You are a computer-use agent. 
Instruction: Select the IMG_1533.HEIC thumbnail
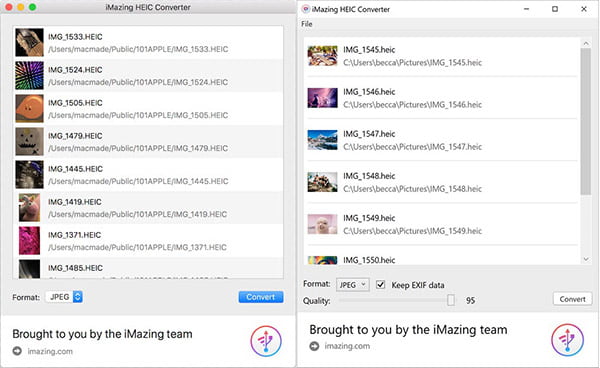pos(29,42)
